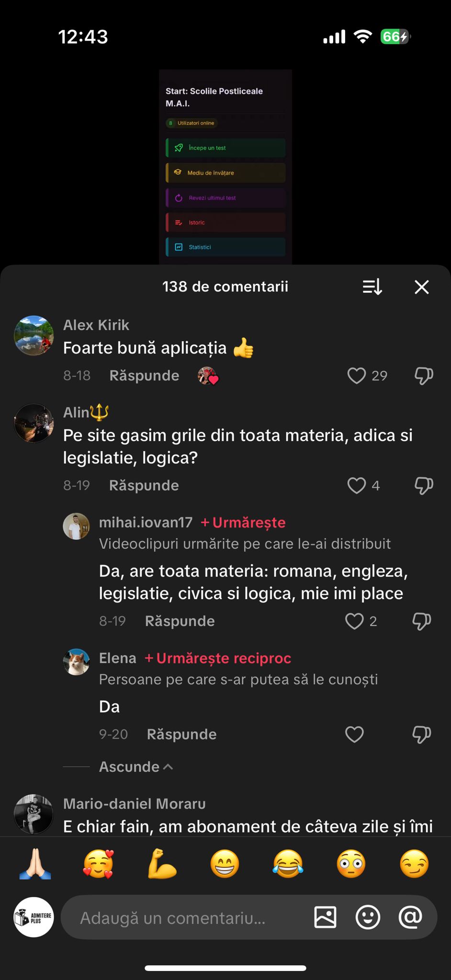The image size is (451, 980).
Task: Close the comments panel
Action: 421,287
